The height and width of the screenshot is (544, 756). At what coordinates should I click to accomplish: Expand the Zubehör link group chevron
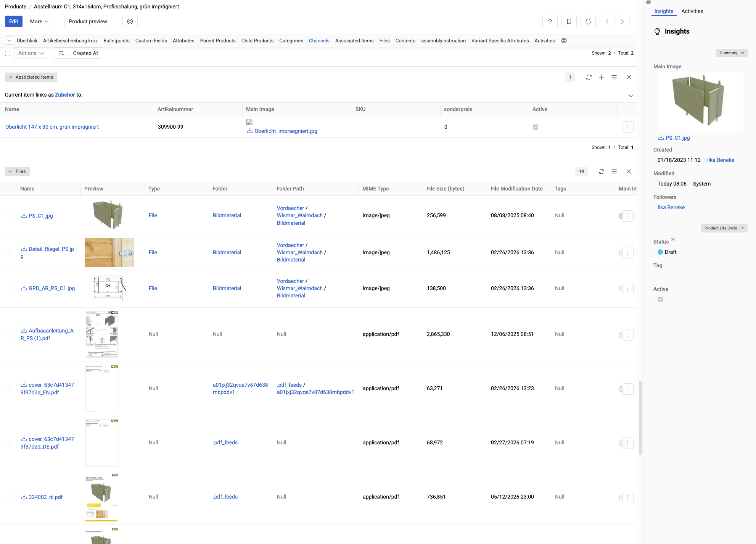tap(631, 95)
